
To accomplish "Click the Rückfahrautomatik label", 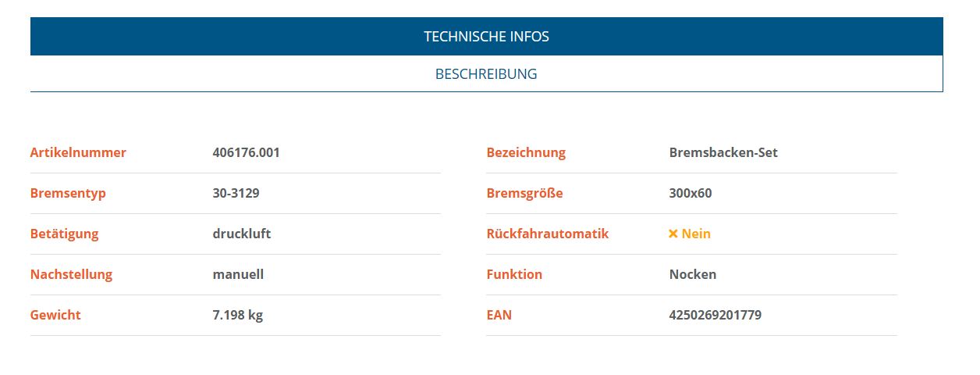I will (547, 234).
